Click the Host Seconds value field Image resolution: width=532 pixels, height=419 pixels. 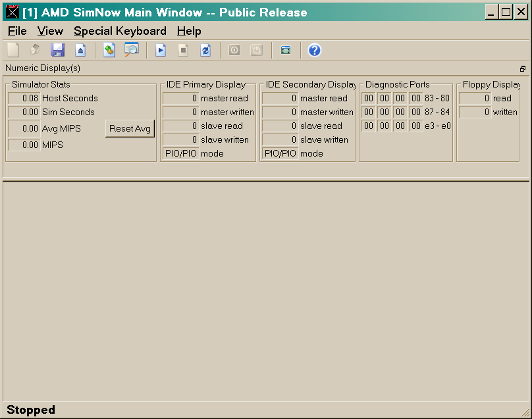coord(24,98)
